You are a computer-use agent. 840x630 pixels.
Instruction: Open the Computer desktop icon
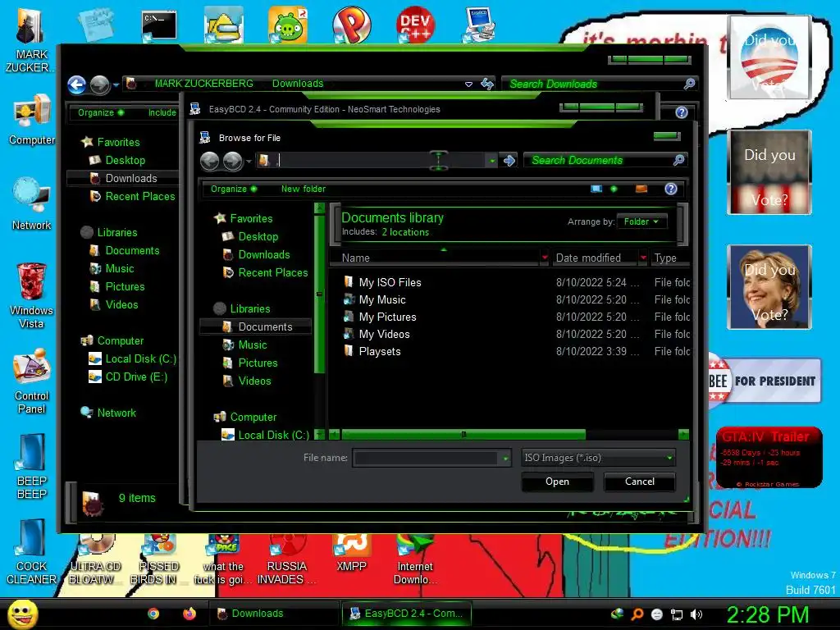[x=32, y=120]
